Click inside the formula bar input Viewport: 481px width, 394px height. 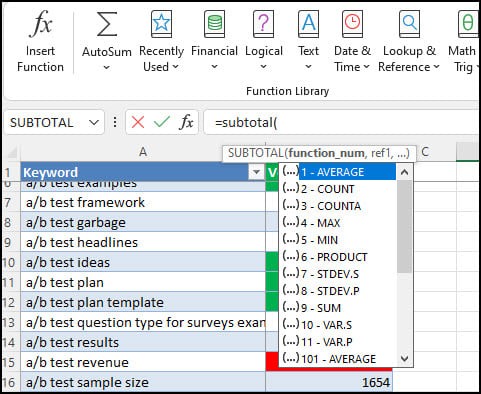pyautogui.click(x=342, y=122)
